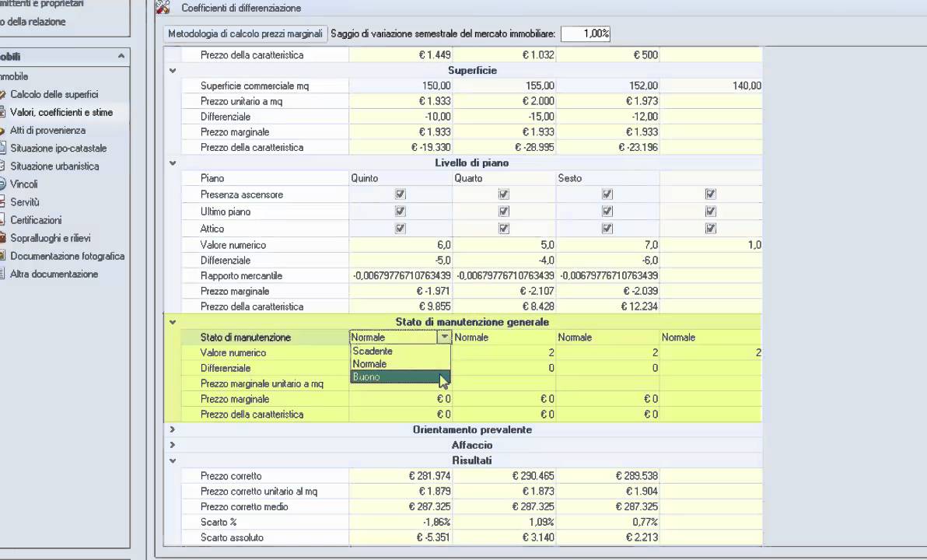
Task: Click Superficie commerciale value 140,00
Action: 747,86
